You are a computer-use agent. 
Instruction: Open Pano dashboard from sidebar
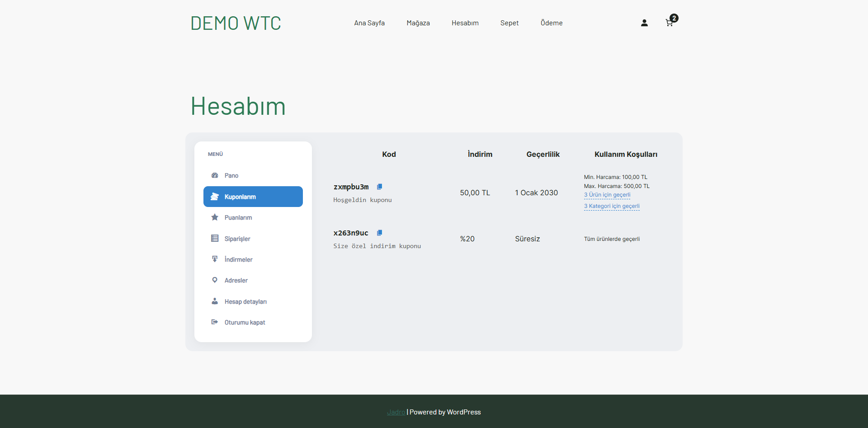pos(231,176)
